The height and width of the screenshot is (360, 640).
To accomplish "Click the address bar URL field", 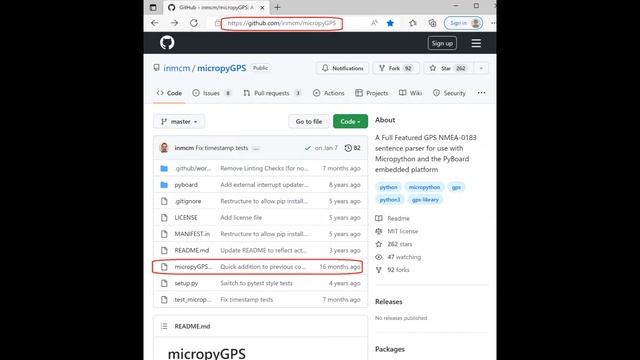I will (282, 23).
